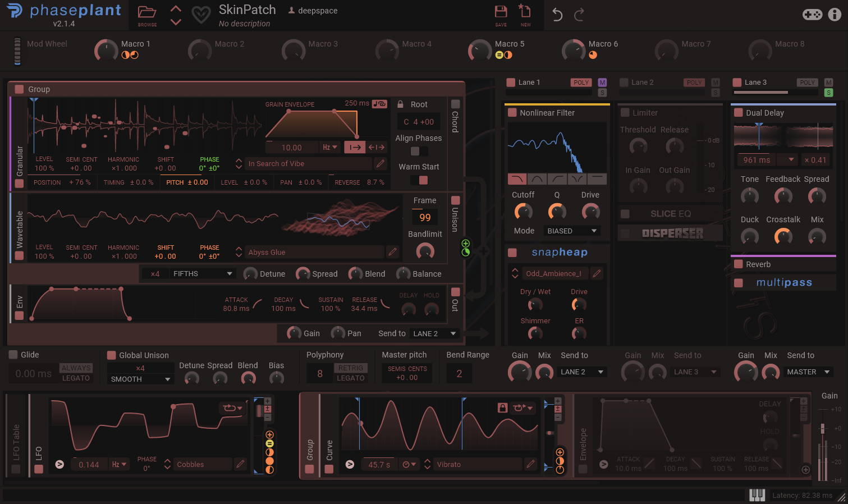The image size is (848, 504).
Task: Open Lane 3 Send to MASTER dropdown
Action: pos(808,372)
